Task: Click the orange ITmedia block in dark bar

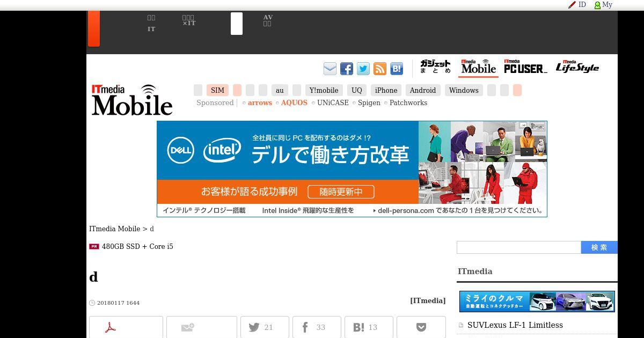Action: [x=94, y=28]
